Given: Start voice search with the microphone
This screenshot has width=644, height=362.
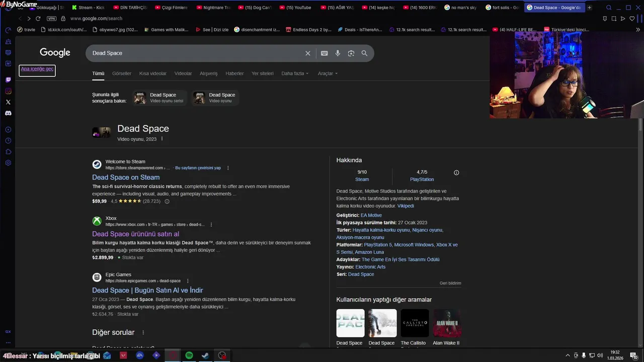Looking at the screenshot, I should (338, 53).
